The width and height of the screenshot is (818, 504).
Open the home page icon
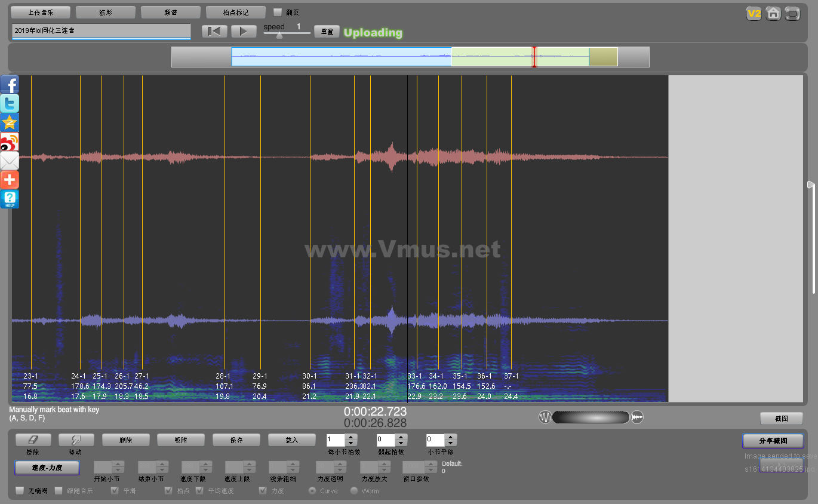[773, 13]
